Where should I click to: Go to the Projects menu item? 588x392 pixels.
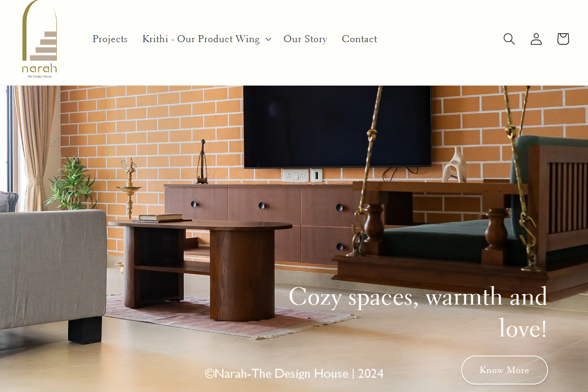click(110, 39)
